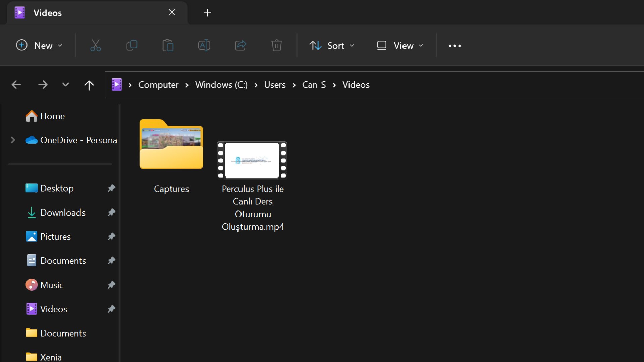Click Users in the address breadcrumb
This screenshot has height=362, width=644.
[274, 85]
